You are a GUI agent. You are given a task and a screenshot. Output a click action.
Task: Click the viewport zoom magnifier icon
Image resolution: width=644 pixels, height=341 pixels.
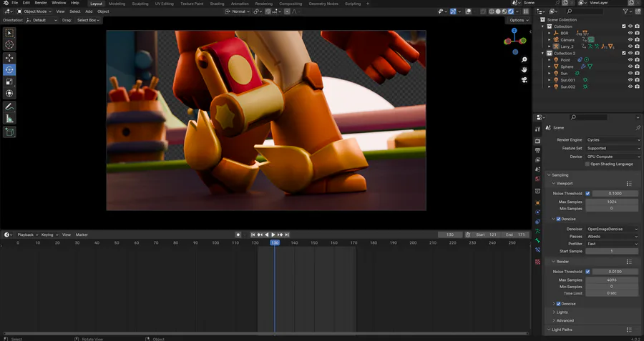point(525,60)
